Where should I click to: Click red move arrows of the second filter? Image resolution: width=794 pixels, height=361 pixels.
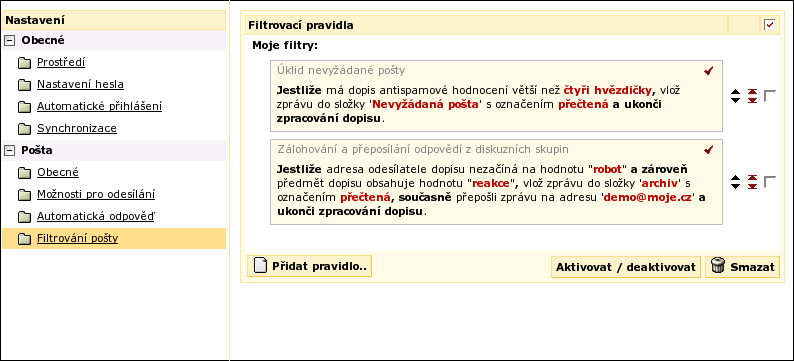tap(752, 182)
